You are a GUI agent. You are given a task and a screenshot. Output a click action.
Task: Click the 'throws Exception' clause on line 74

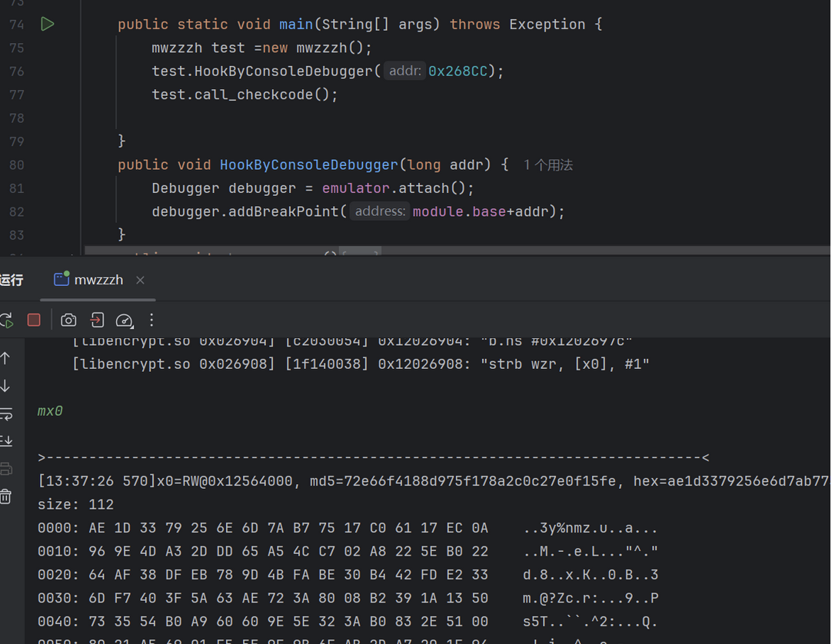tap(518, 25)
